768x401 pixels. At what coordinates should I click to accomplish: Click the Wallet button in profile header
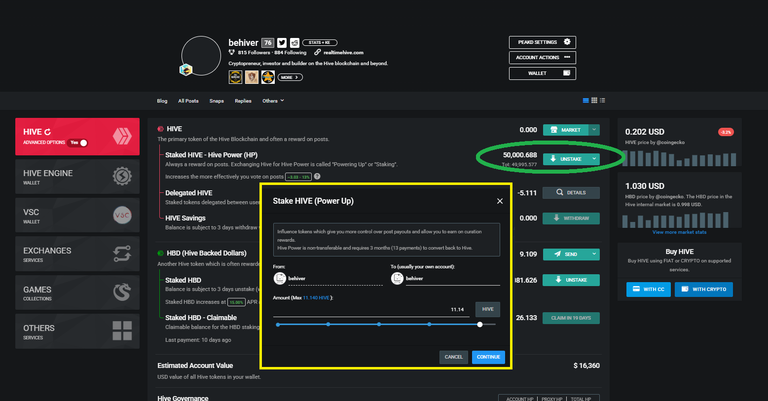click(542, 73)
